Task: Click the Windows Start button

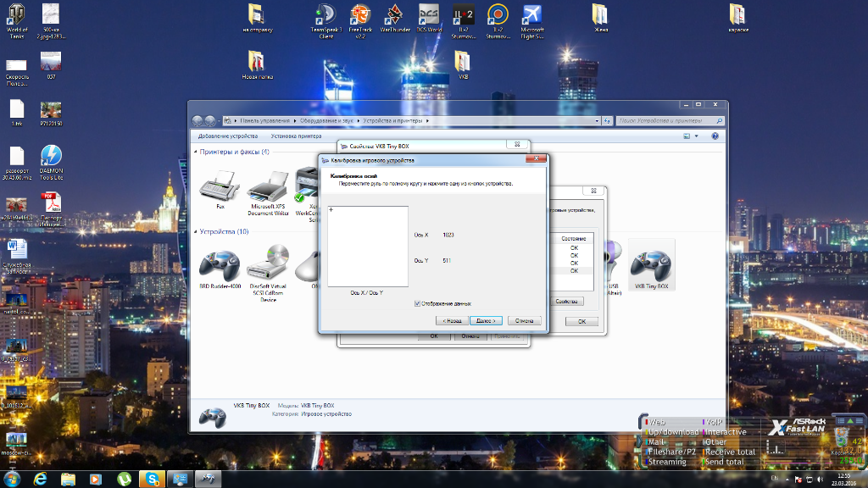Action: pos(12,480)
